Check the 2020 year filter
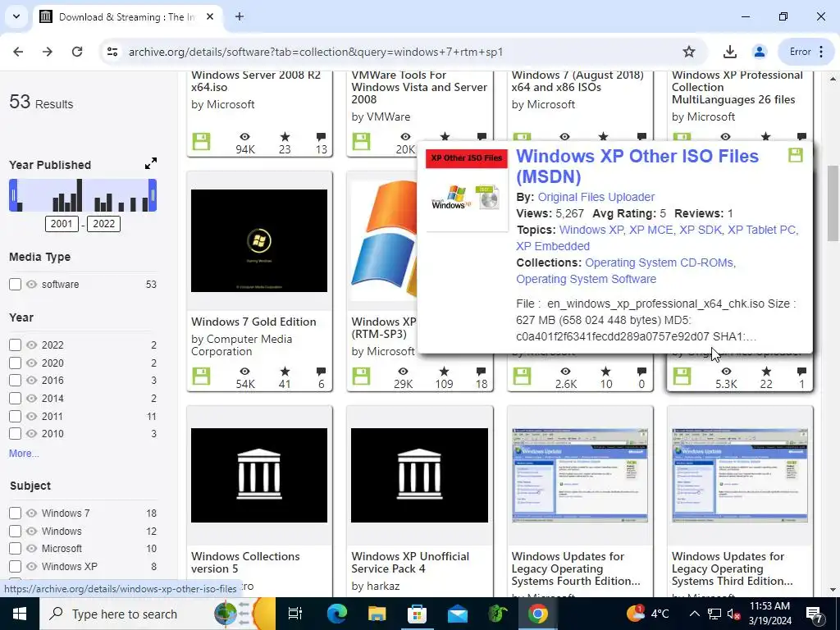This screenshot has height=630, width=840. tap(15, 363)
